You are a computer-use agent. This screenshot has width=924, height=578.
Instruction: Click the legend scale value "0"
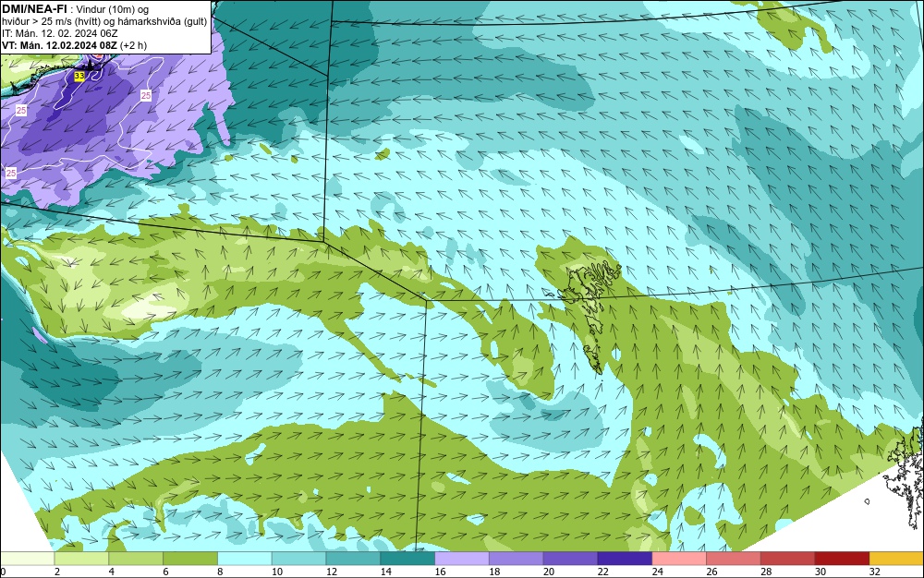(x=3, y=572)
